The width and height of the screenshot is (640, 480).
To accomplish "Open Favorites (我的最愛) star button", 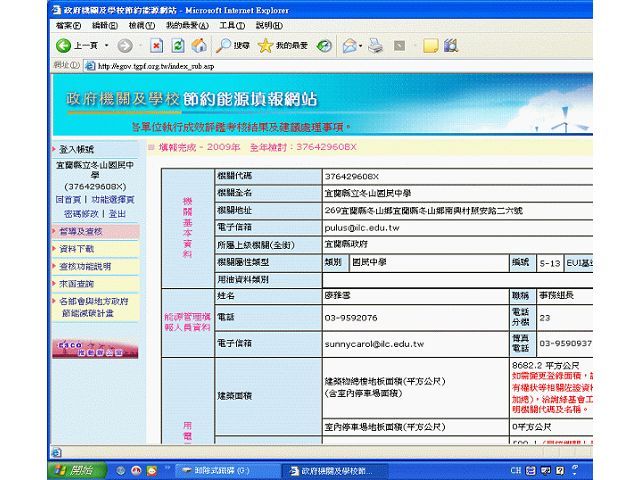I will point(283,46).
